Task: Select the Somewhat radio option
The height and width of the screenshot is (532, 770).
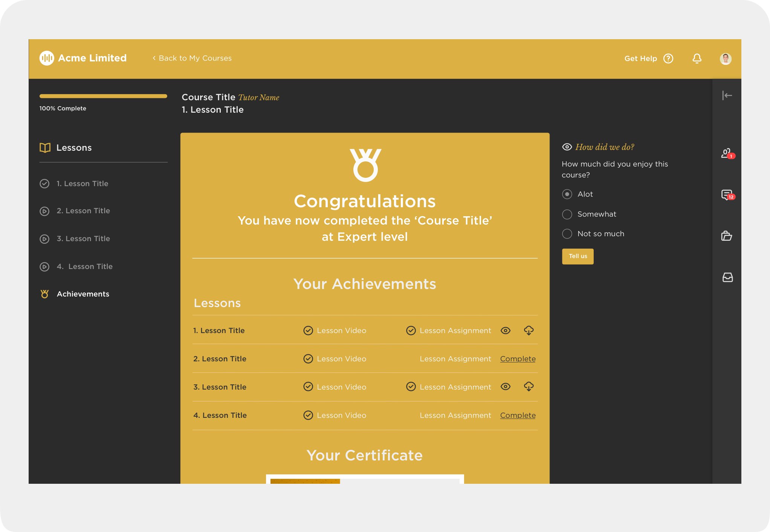Action: 567,214
